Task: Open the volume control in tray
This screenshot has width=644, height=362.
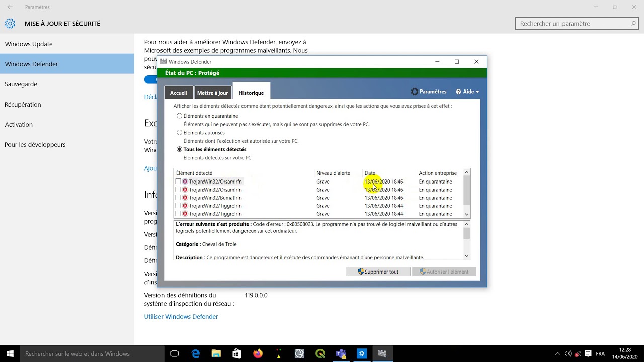Action: coord(568,354)
